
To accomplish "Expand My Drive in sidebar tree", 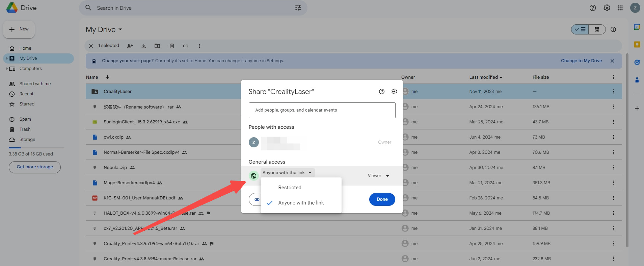I will tap(7, 58).
